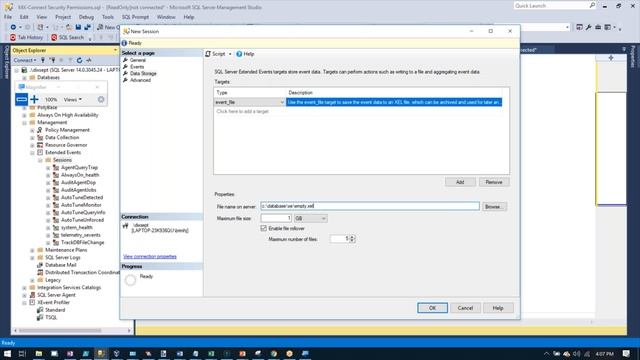This screenshot has width=640, height=360.
Task: Open the Events page in New Session
Action: point(137,67)
